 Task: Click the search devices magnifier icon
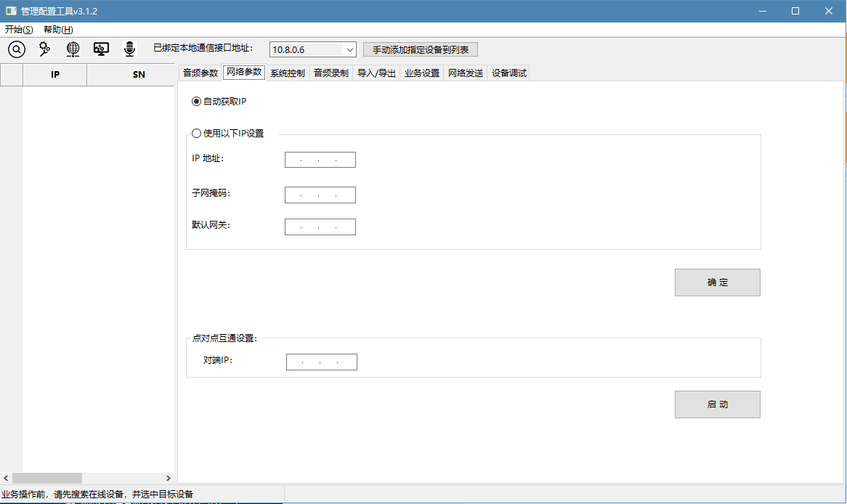pyautogui.click(x=16, y=49)
